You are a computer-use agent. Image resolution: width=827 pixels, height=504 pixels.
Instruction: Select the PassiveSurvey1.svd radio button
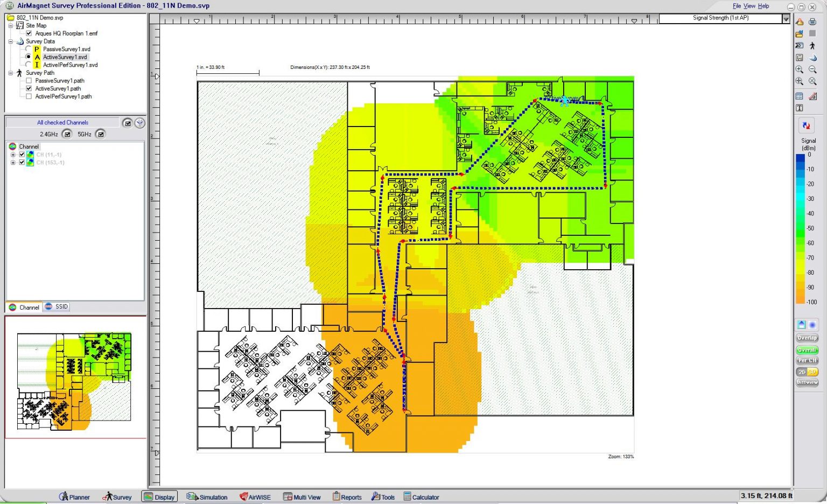29,49
